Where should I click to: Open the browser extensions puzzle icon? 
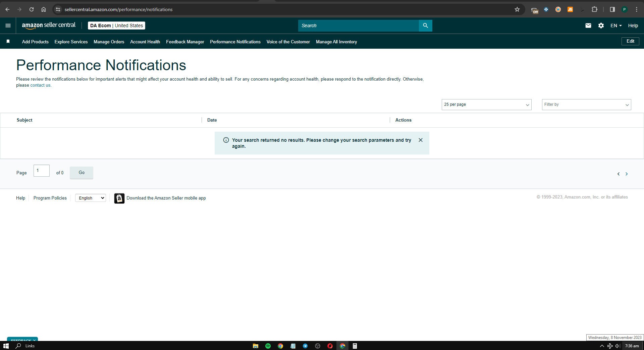pyautogui.click(x=595, y=9)
